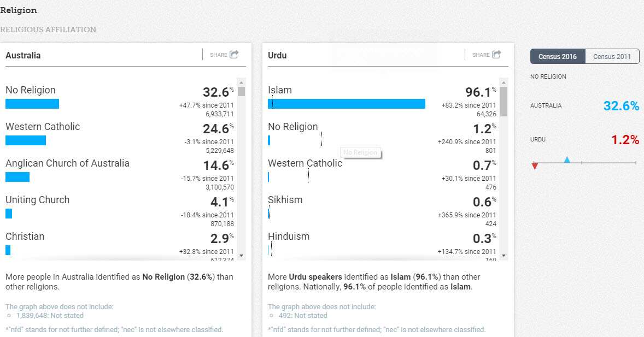Select Sikhism row in Urdu list
The width and height of the screenshot is (644, 337).
click(x=285, y=200)
